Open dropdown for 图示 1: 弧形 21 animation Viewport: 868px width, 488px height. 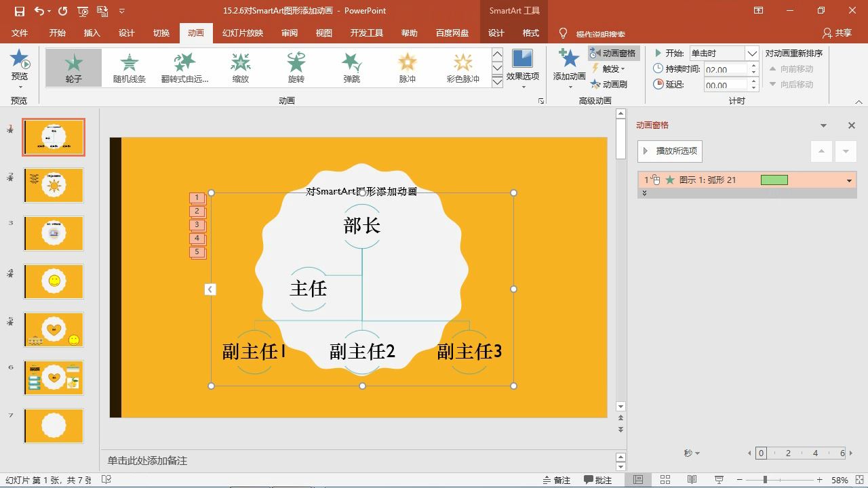849,180
